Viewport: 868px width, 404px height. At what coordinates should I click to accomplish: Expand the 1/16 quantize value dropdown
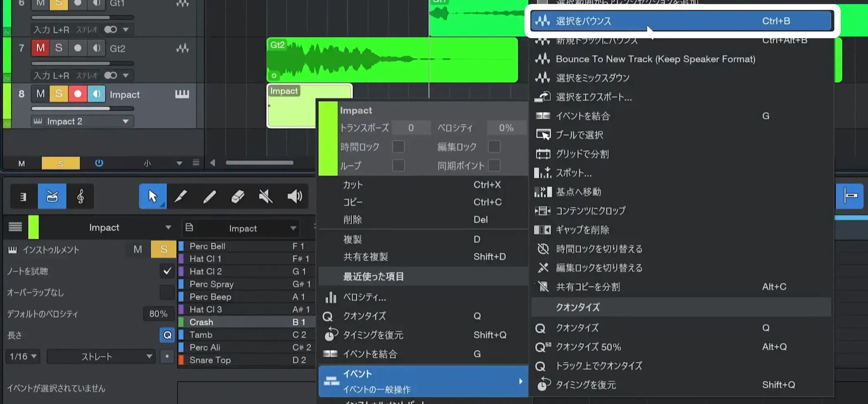pyautogui.click(x=23, y=356)
